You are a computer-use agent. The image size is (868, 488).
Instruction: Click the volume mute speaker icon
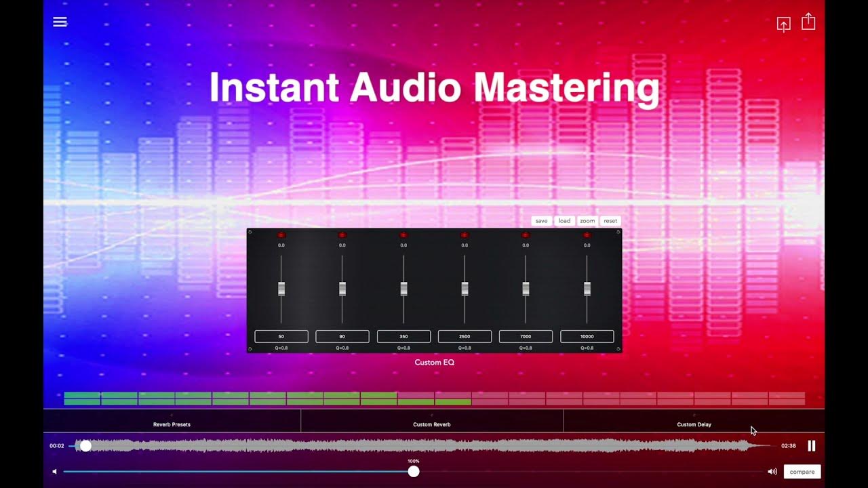[x=55, y=472]
